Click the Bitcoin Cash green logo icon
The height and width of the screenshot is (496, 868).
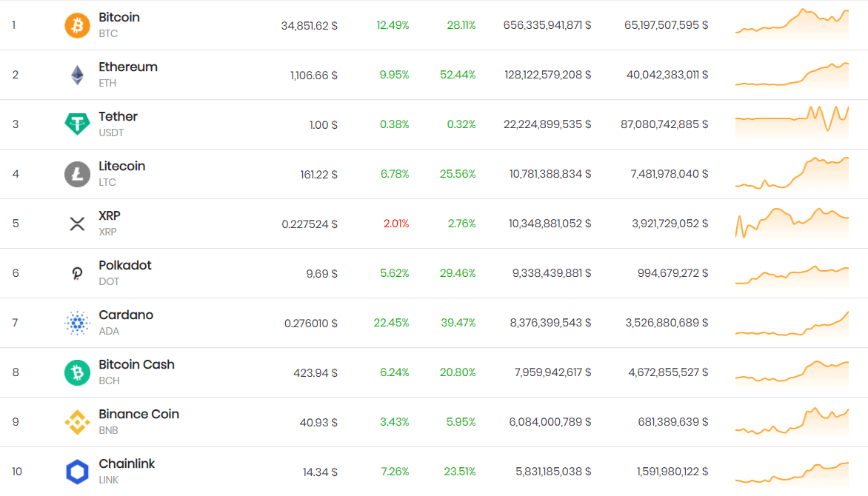(77, 372)
